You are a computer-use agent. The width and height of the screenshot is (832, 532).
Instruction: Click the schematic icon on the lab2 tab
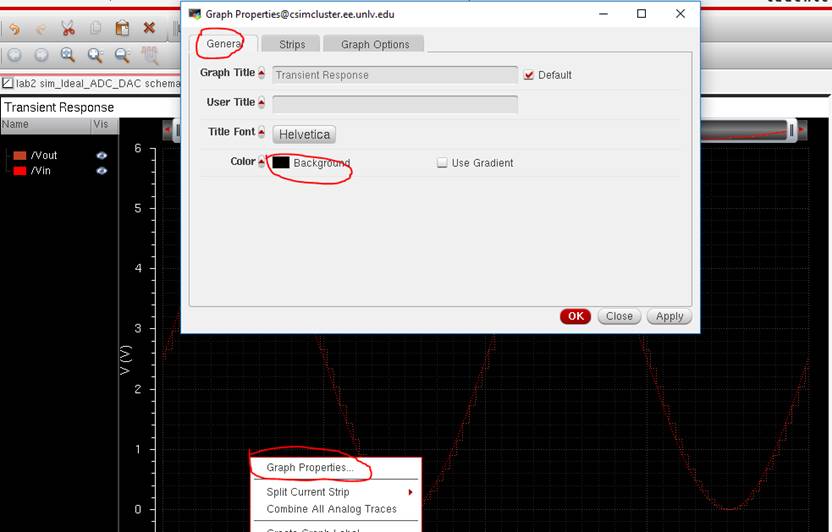pos(7,83)
